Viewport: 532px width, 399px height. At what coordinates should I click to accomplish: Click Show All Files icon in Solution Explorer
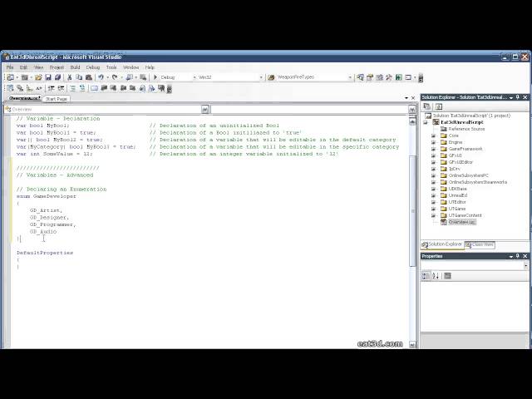[x=439, y=106]
